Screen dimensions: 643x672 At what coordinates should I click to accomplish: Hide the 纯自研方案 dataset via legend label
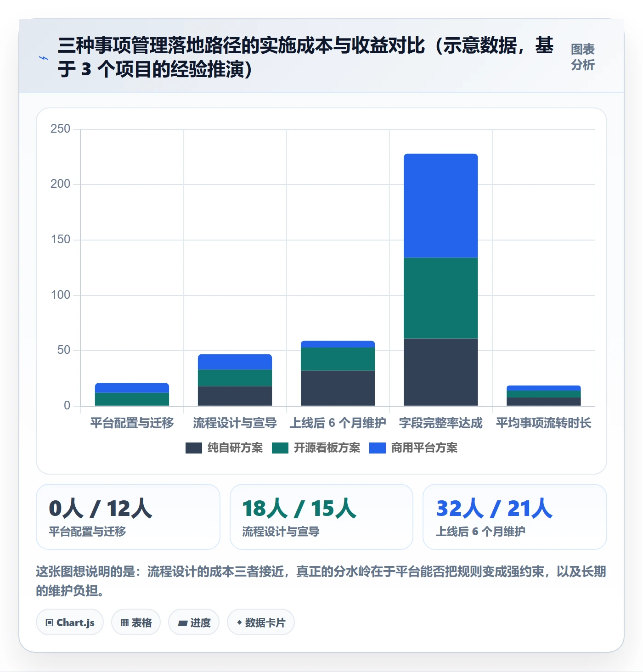(235, 448)
